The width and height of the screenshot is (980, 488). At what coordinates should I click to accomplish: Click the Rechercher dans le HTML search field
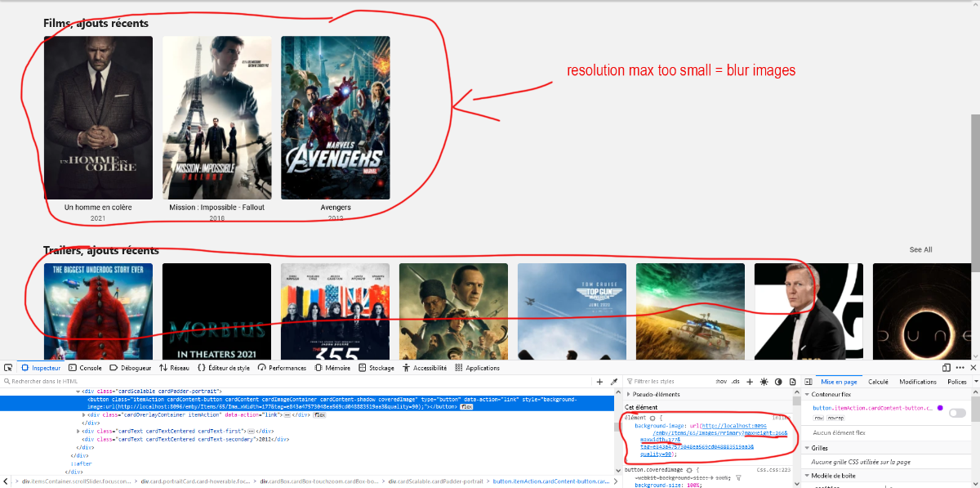[x=294, y=382]
